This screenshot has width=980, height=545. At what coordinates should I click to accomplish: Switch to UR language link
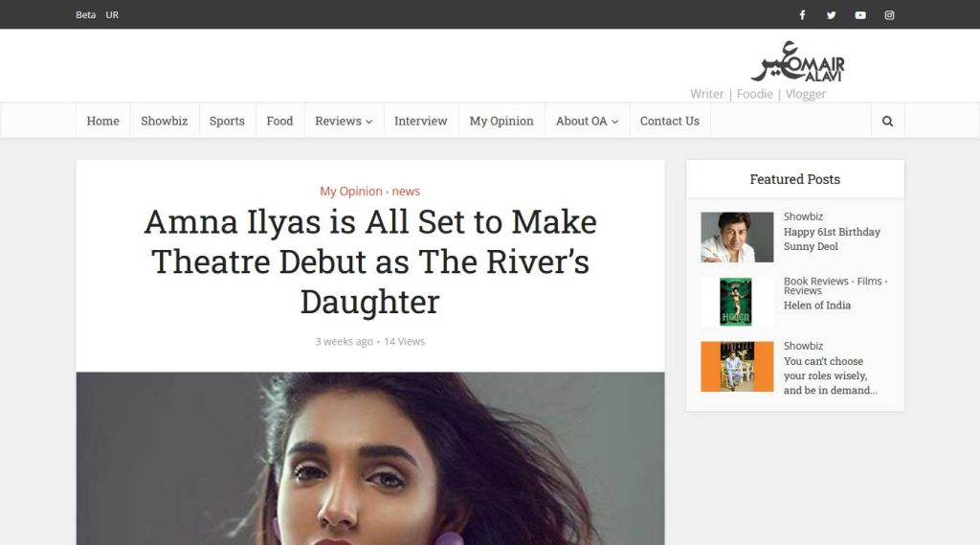click(112, 15)
